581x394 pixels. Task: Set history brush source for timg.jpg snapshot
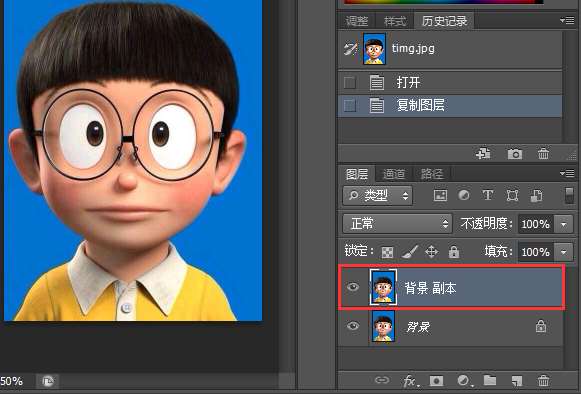[350, 49]
